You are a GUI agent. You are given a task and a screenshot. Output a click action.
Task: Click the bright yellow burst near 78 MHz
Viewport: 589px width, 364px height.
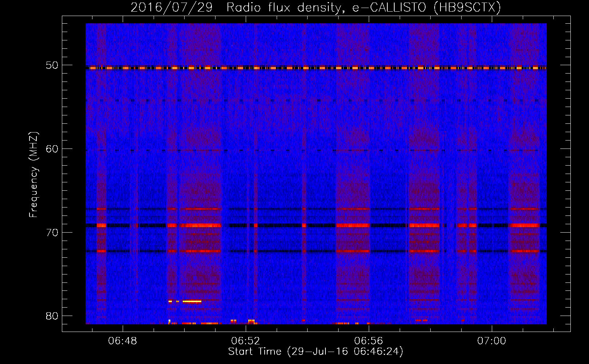pyautogui.click(x=192, y=301)
